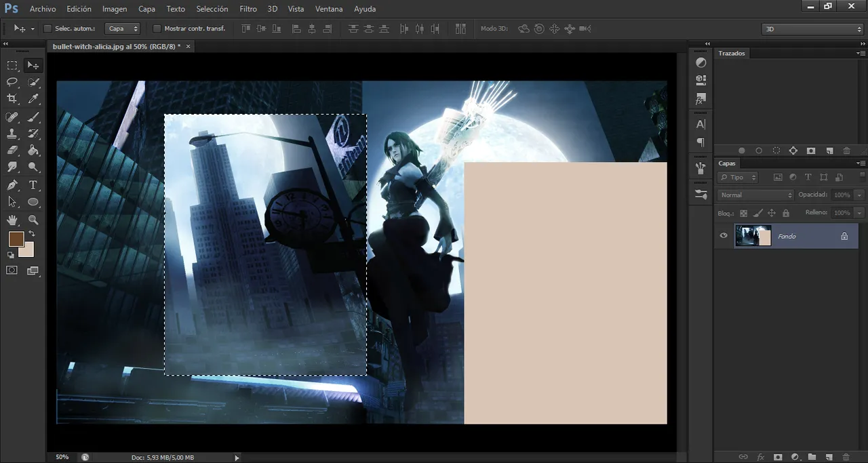Open the Capa auto-select dropdown

[x=123, y=28]
